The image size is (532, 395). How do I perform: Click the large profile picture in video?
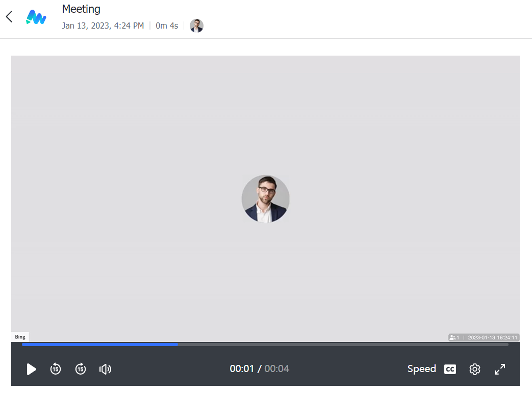[x=265, y=199]
